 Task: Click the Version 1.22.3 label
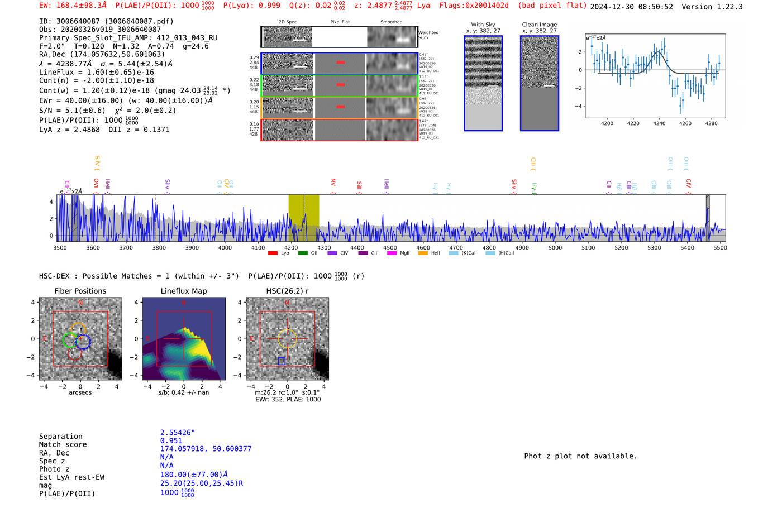tap(712, 7)
